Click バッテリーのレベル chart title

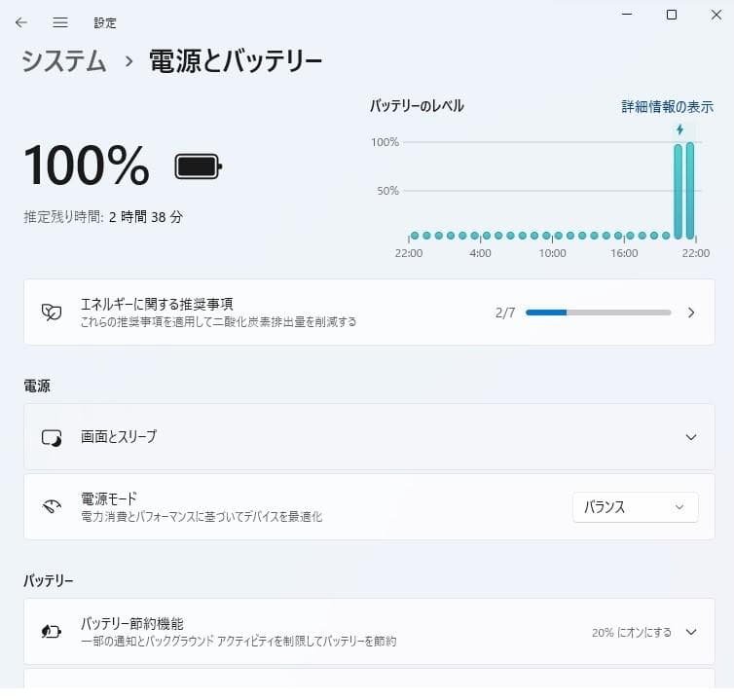(x=417, y=106)
